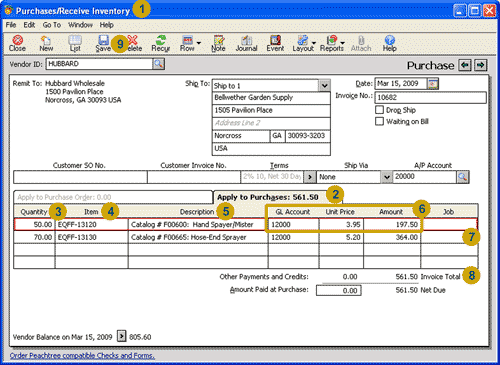
Task: Click ship-to street 1505 Pavilion Place
Action: 271,110
